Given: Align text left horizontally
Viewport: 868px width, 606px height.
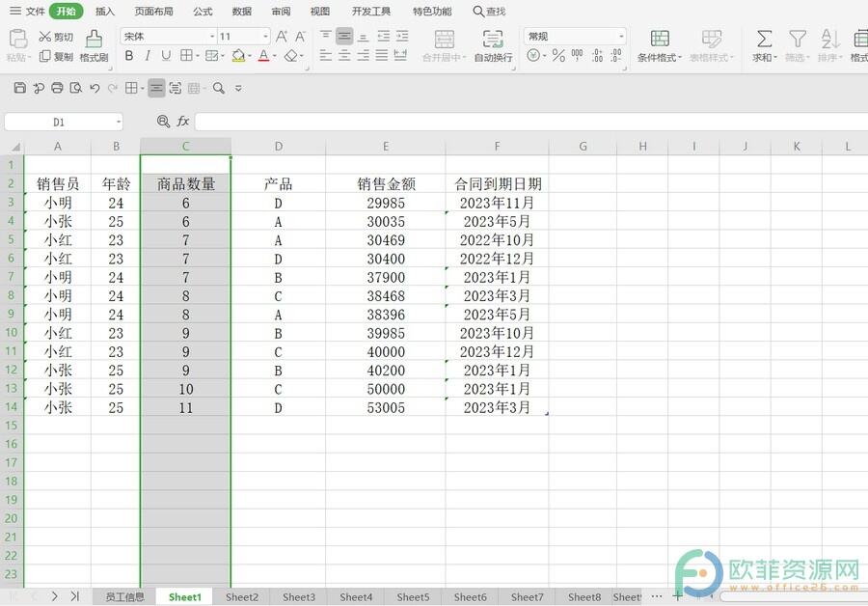Looking at the screenshot, I should click(326, 55).
